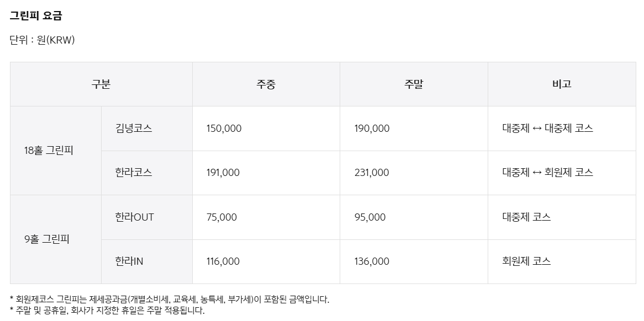Screen dimensions: 644x321
Task: Click the 한라OUT cell
Action: [146, 217]
